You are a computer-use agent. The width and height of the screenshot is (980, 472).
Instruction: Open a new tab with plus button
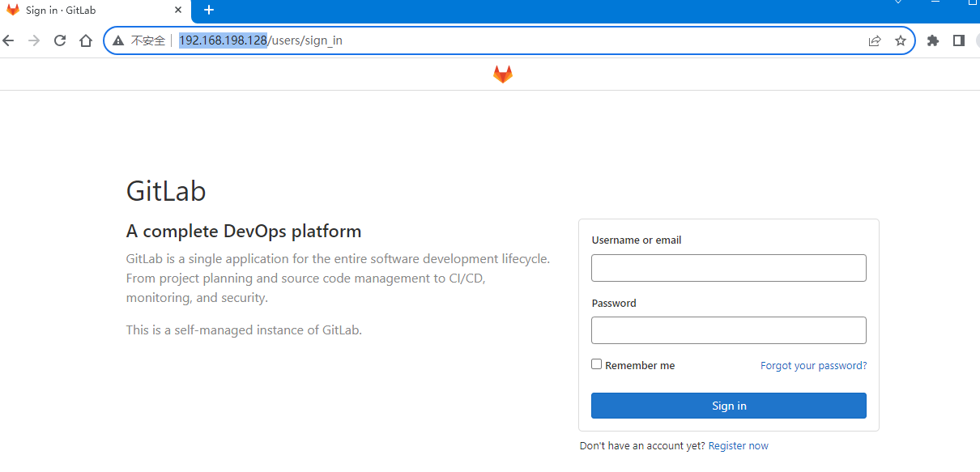click(x=209, y=10)
